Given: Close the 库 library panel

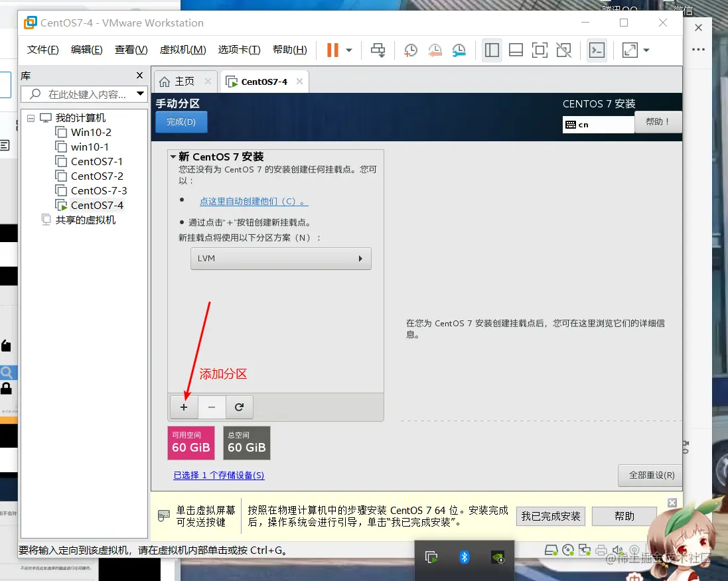Looking at the screenshot, I should click(139, 75).
